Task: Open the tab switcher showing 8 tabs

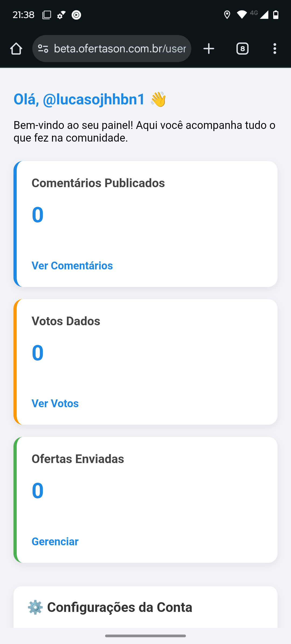Action: pyautogui.click(x=242, y=49)
